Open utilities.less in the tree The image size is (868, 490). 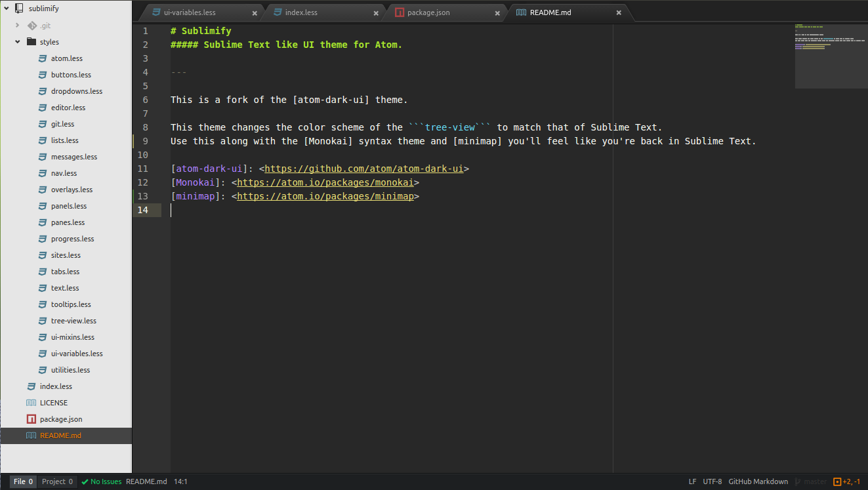click(x=71, y=370)
